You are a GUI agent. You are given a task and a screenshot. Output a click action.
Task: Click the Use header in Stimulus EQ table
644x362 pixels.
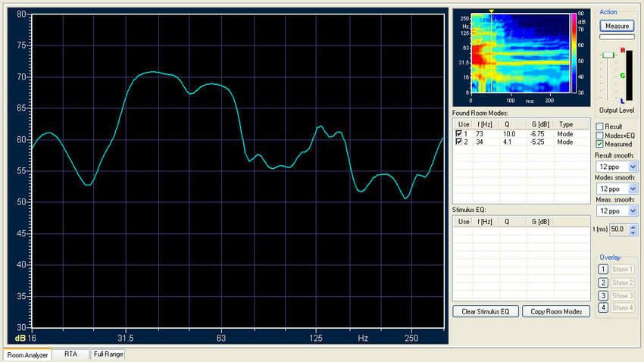click(463, 222)
